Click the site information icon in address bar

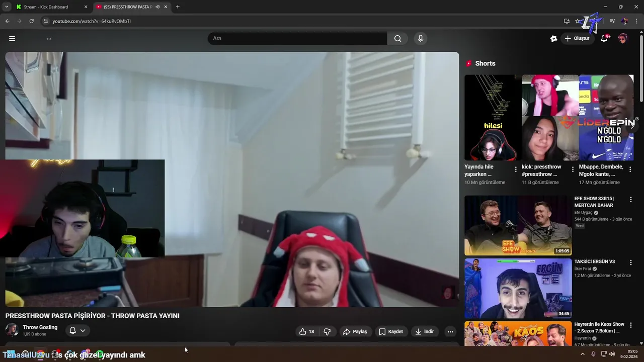click(x=46, y=21)
